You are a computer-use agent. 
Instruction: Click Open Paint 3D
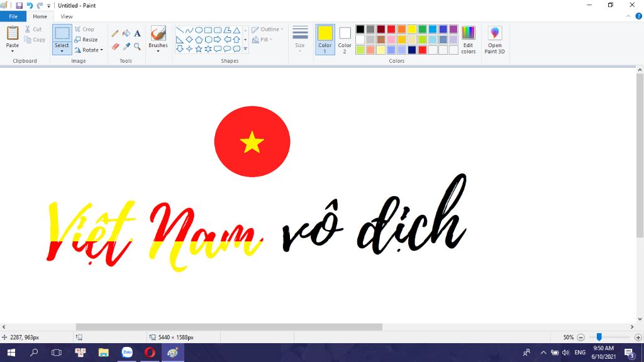tap(494, 40)
